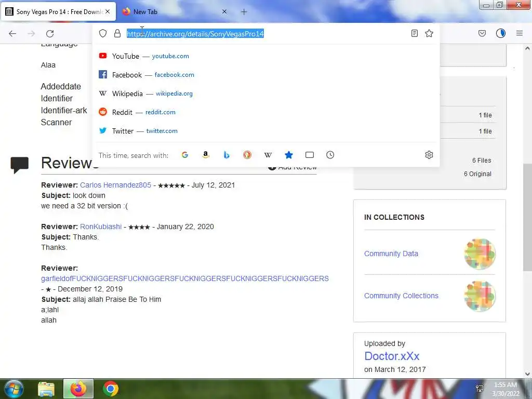Select YouTube suggestion in dropdown
The width and height of the screenshot is (532, 399).
[266, 56]
